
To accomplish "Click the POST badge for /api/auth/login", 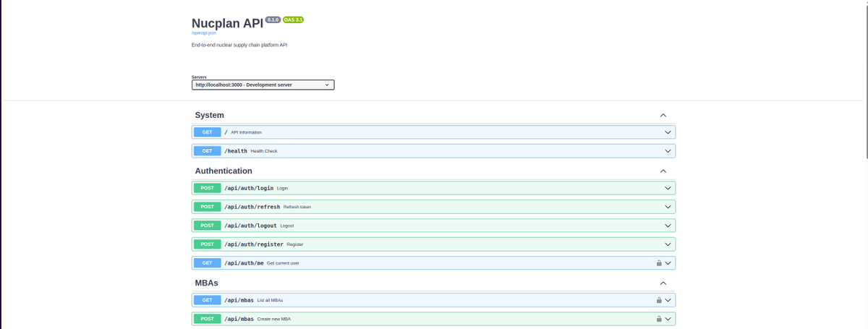I will (x=207, y=188).
